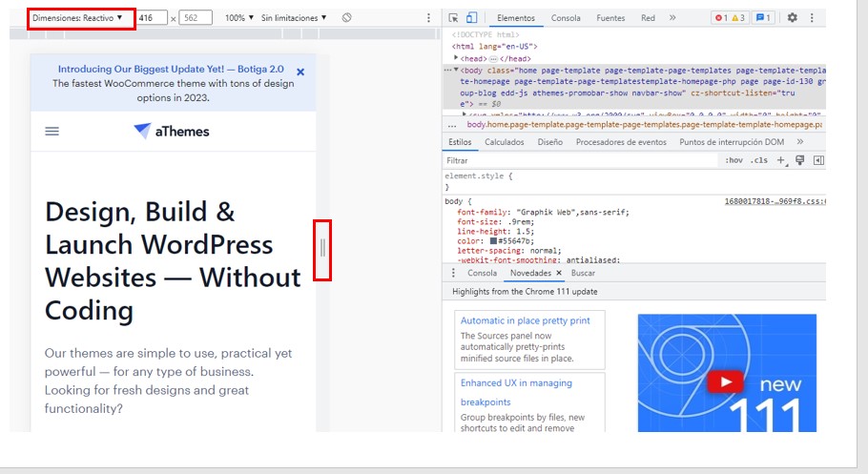The image size is (868, 474).
Task: Click the blue issues counter badge
Action: pyautogui.click(x=763, y=18)
